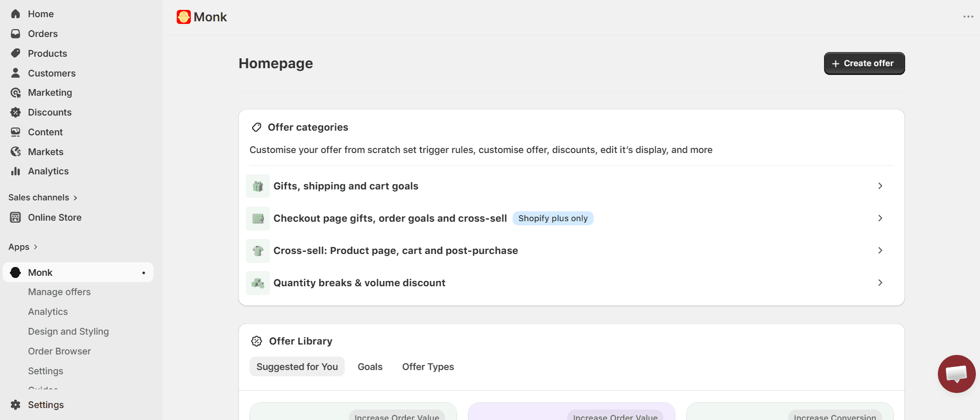Switch to the Goals tab

(x=370, y=366)
